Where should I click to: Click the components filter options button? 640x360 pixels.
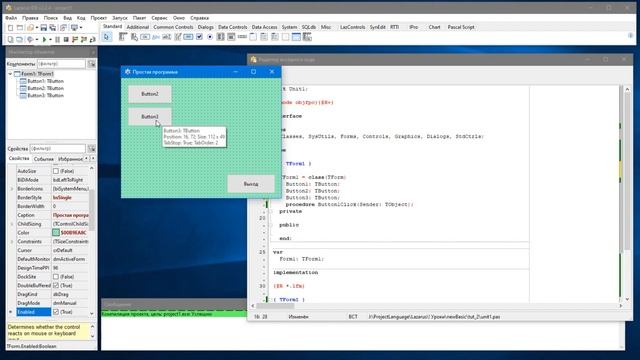pyautogui.click(x=91, y=64)
